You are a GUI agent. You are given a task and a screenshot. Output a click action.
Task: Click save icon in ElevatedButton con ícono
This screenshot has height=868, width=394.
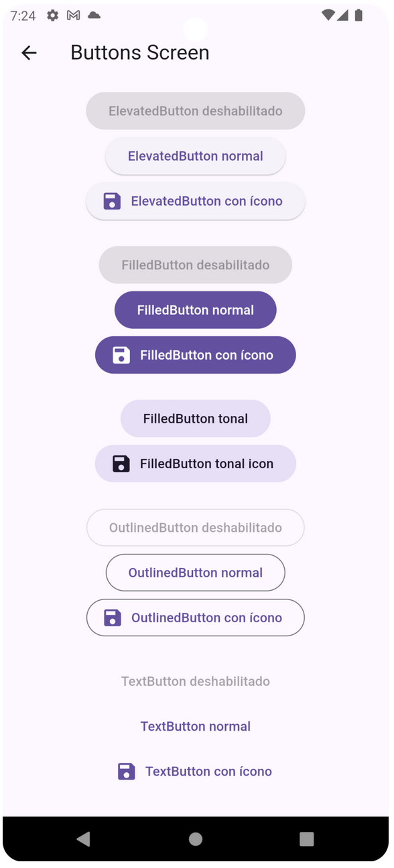(x=112, y=201)
